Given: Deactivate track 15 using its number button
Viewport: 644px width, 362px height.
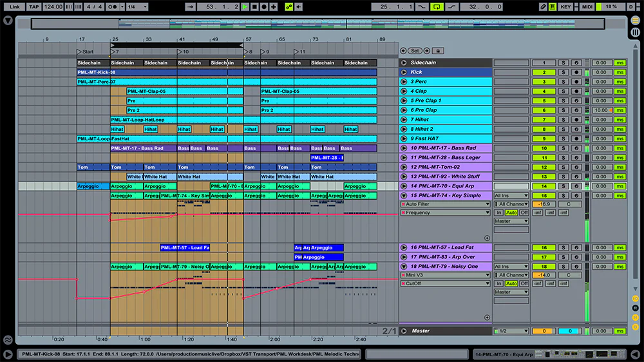Looking at the screenshot, I should click(x=544, y=195).
